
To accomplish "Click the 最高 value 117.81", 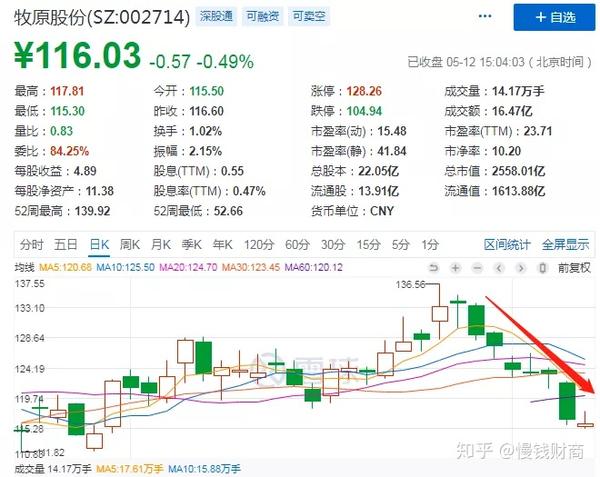I will 67,91.
